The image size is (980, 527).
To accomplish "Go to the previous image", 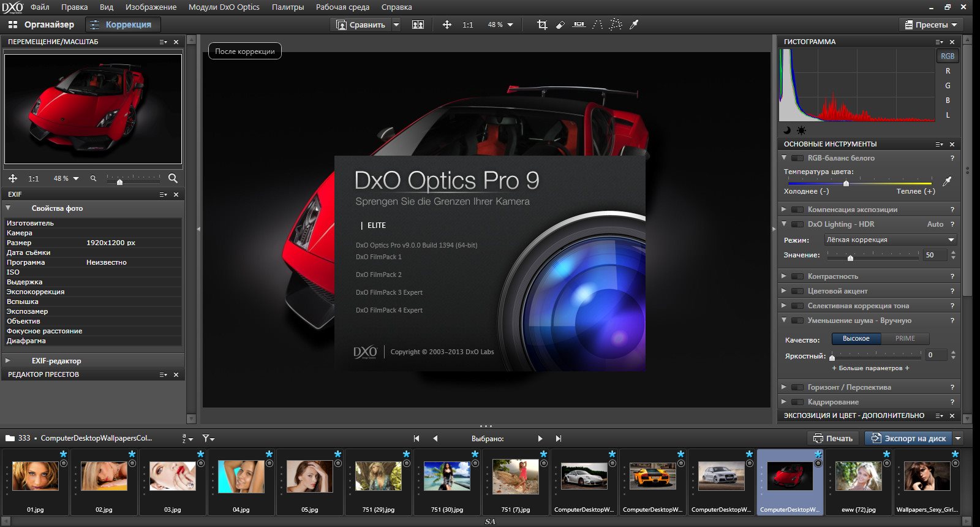I will pyautogui.click(x=435, y=439).
